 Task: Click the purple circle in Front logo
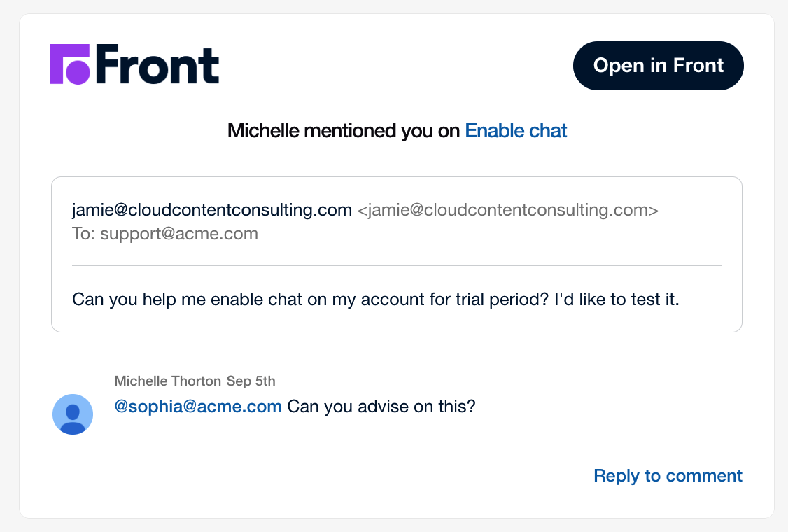coord(78,72)
